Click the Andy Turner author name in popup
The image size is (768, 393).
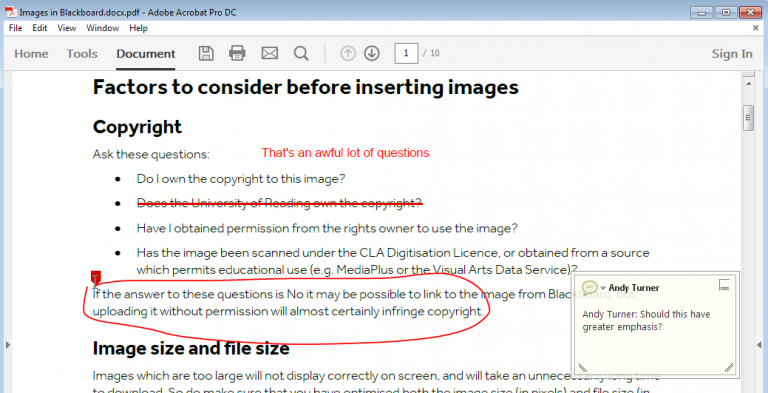point(634,288)
